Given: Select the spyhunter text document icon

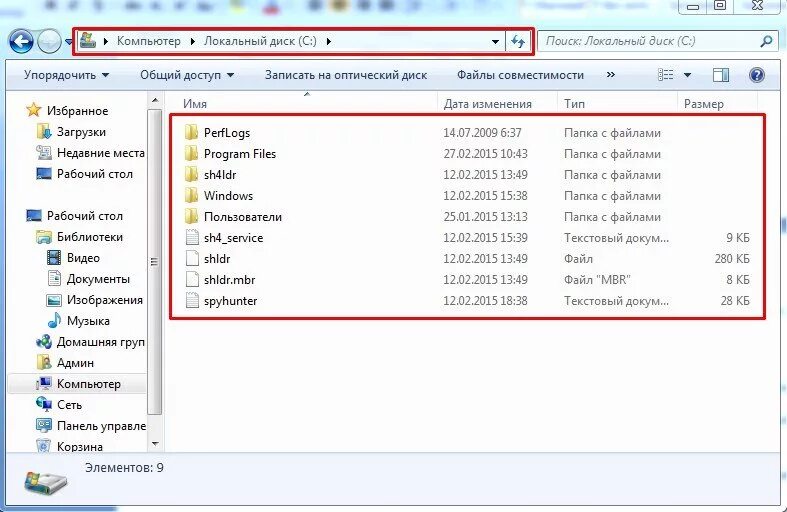Looking at the screenshot, I should (x=192, y=301).
